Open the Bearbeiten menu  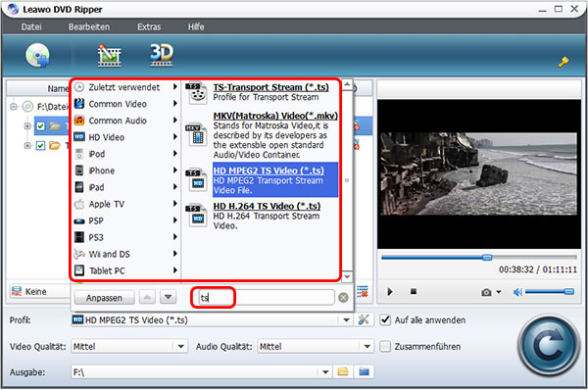(89, 27)
